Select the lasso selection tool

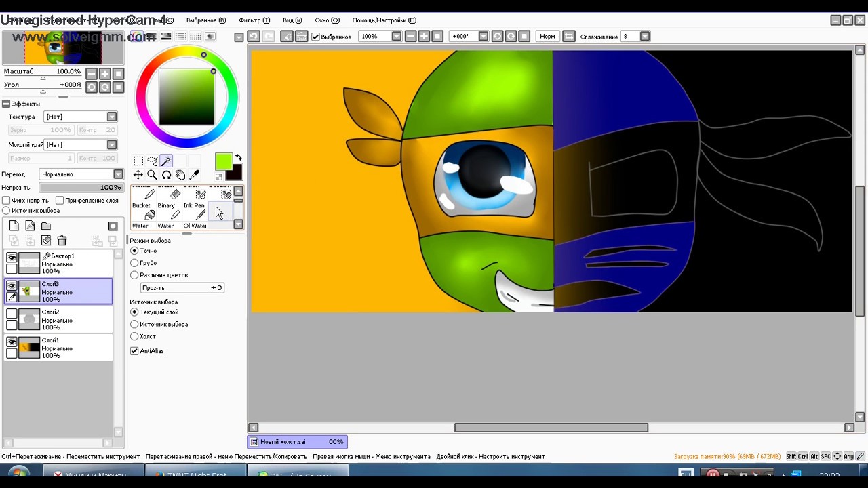click(153, 161)
